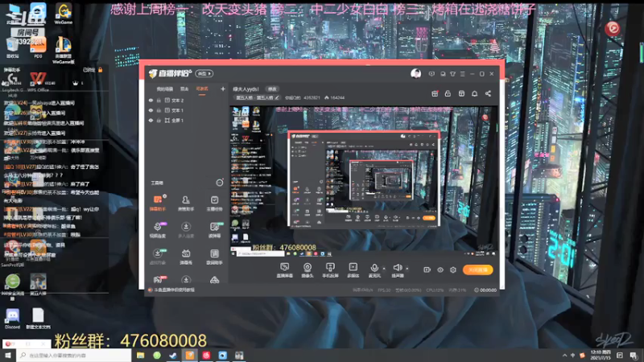
Task: Click the room ID 4392821 text
Action: [x=312, y=97]
